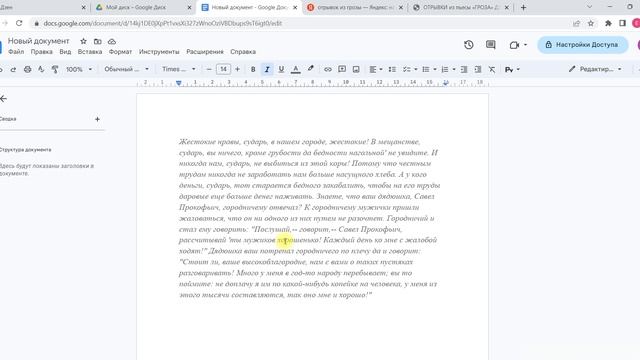Open line and paragraph spacing
This screenshot has height=360, width=640.
[392, 69]
